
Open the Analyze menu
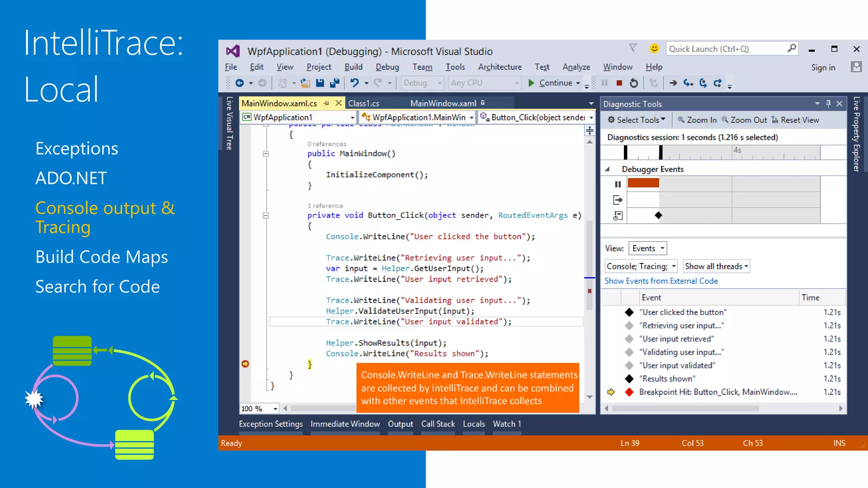[x=576, y=67]
